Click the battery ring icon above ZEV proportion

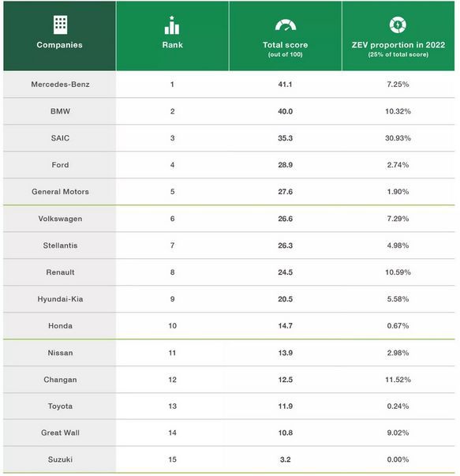click(398, 25)
